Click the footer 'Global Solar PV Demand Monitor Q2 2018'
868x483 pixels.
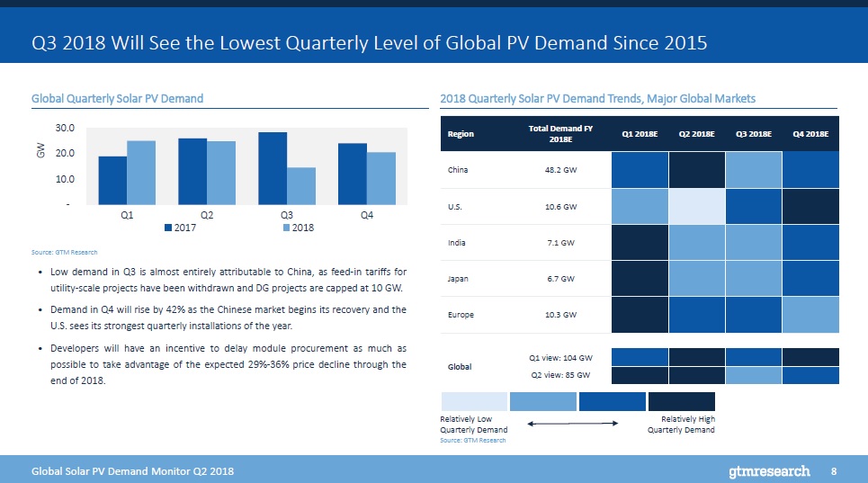pyautogui.click(x=132, y=471)
